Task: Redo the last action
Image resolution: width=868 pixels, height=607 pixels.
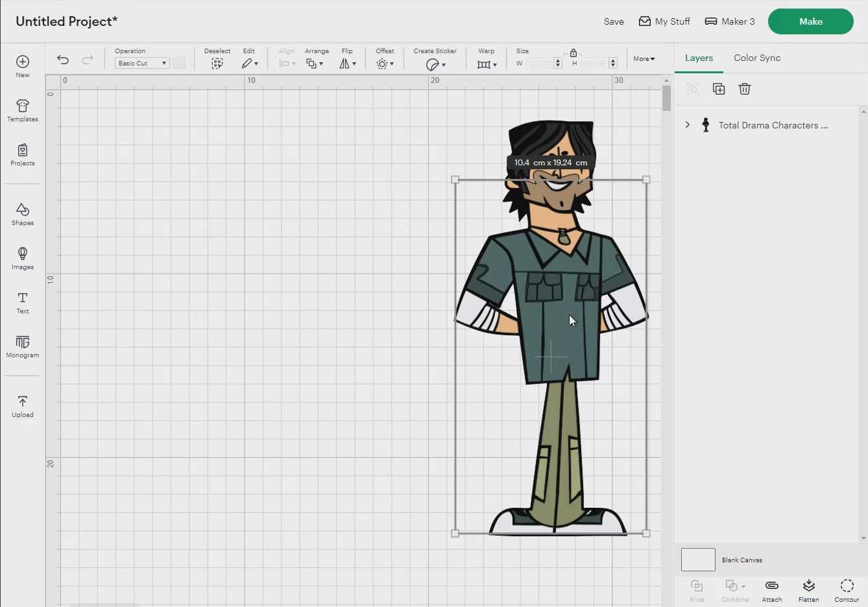Action: (x=88, y=60)
